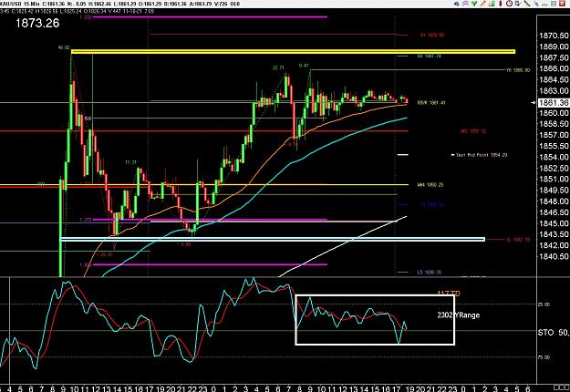Screen dimensions: 570x392
Task: Click the Yest Mid Point 1854.29 label
Action: click(x=482, y=155)
